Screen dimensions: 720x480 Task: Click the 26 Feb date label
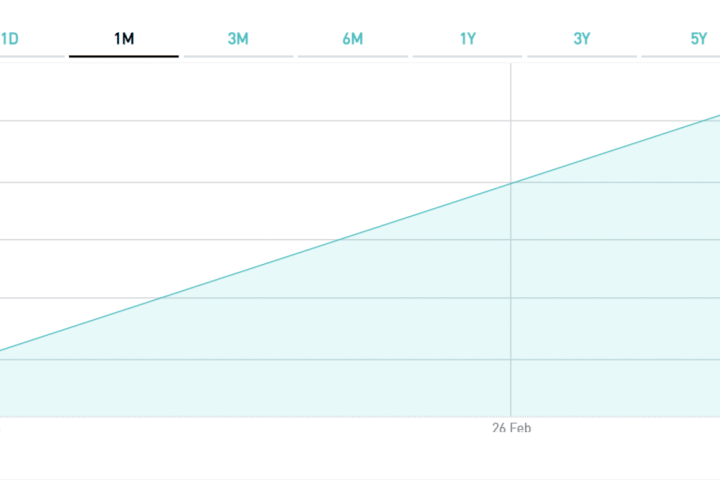click(x=511, y=428)
